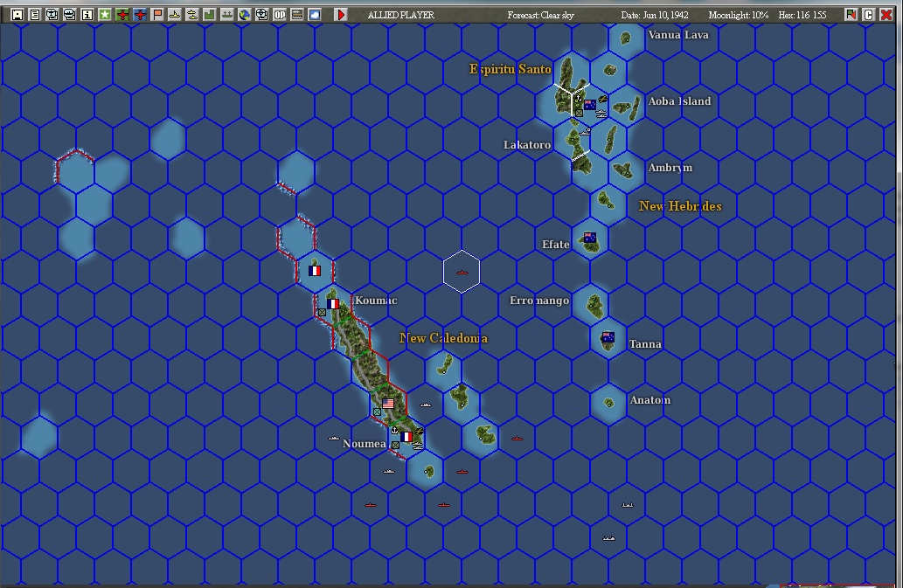The height and width of the screenshot is (588, 903).
Task: Click the Ambrym label
Action: tap(670, 168)
